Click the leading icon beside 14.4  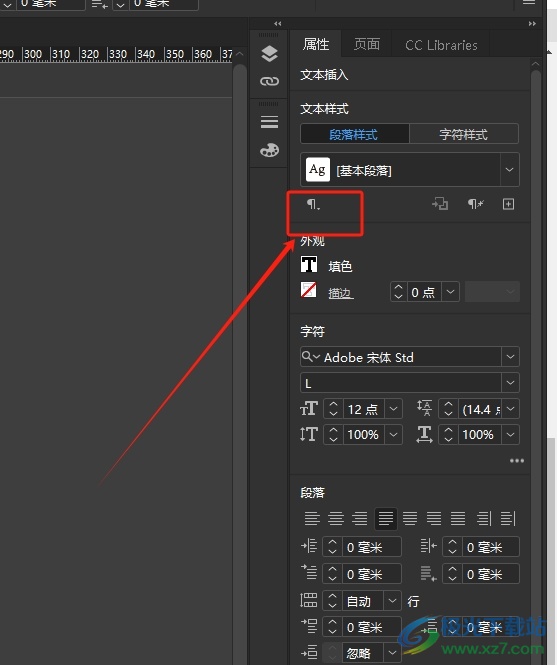[424, 408]
